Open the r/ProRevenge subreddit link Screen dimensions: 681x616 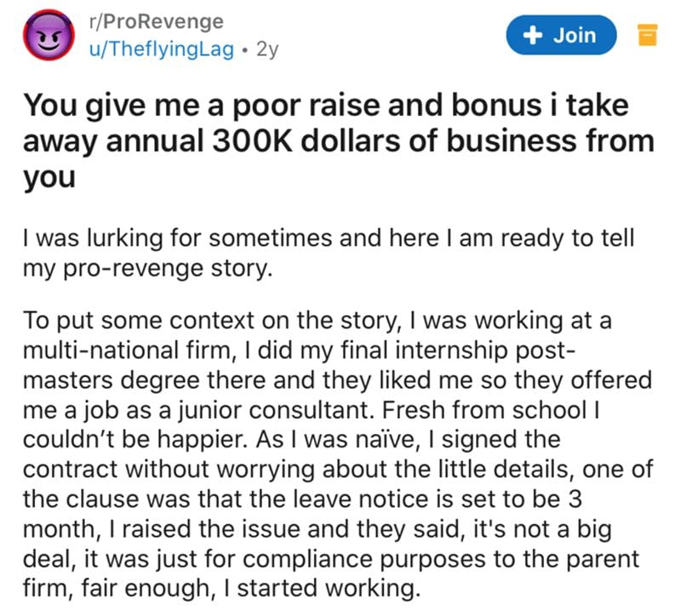tap(157, 21)
